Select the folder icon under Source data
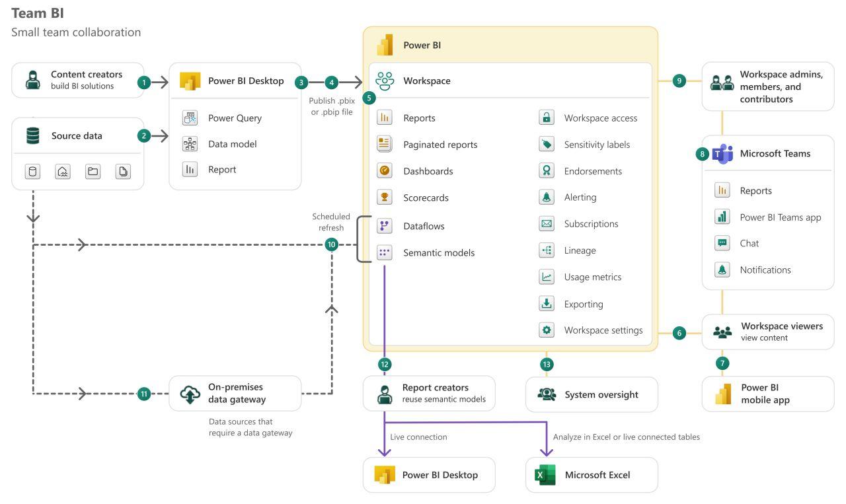 (93, 172)
